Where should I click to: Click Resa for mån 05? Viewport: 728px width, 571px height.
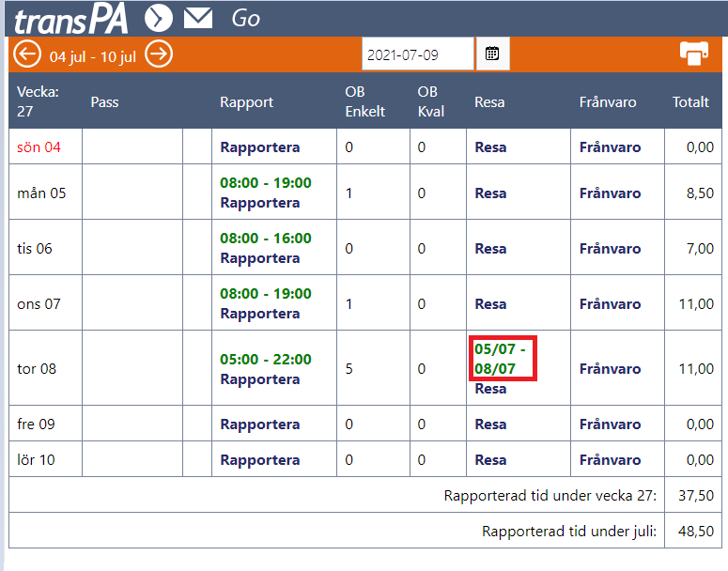pos(490,193)
